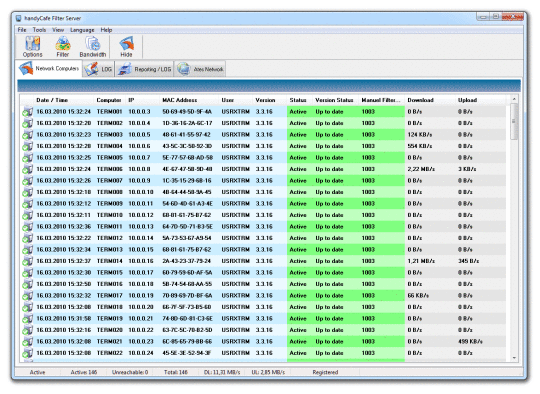Select the TERM010 row with IP 10.0.0.12
540x394 pixels.
click(x=264, y=215)
